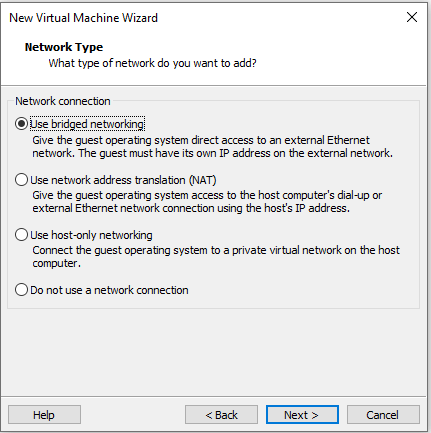Choose the network address translation (NAT) radio circle
The image size is (431, 433).
21,180
